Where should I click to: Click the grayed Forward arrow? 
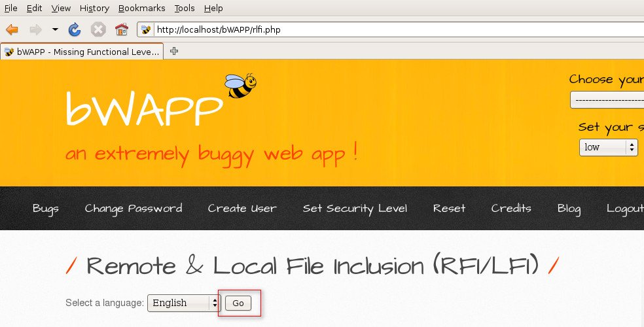click(36, 29)
